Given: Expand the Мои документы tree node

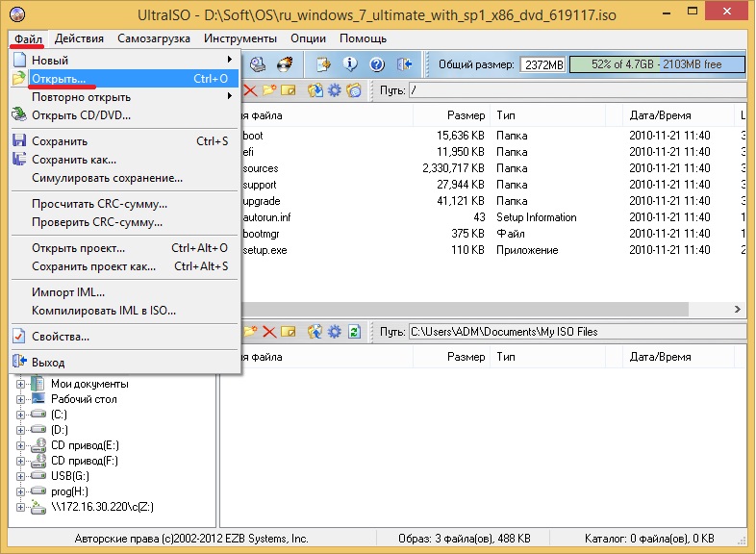Looking at the screenshot, I should point(20,385).
